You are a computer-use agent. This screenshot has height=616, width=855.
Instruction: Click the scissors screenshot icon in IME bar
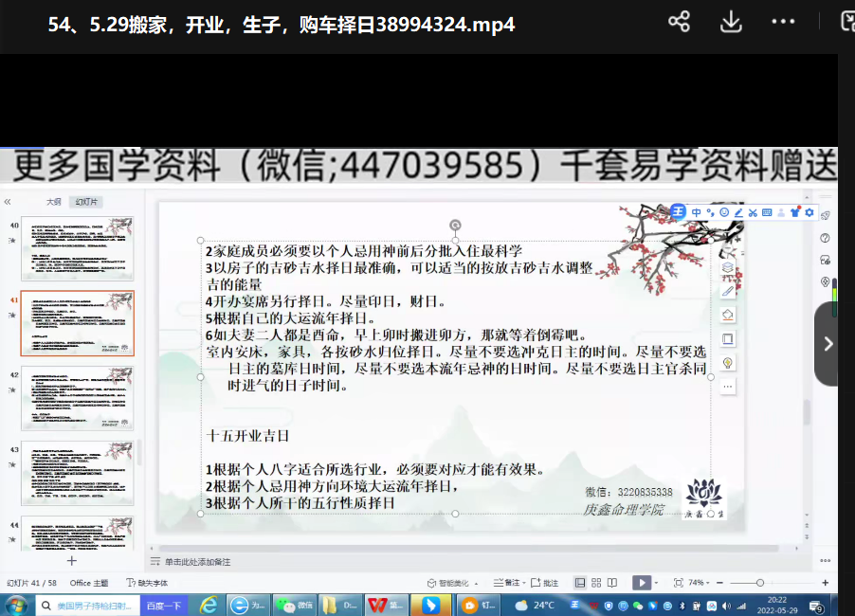click(753, 212)
